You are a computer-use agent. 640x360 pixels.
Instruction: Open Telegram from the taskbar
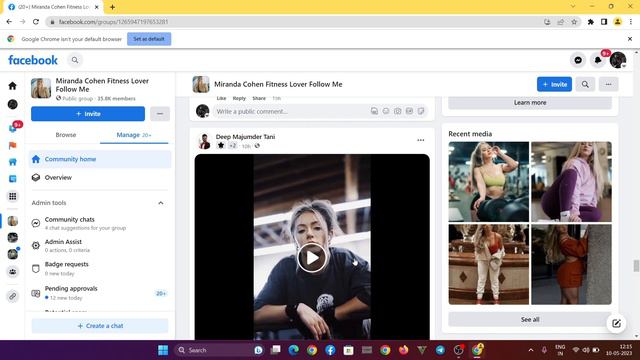pos(440,350)
